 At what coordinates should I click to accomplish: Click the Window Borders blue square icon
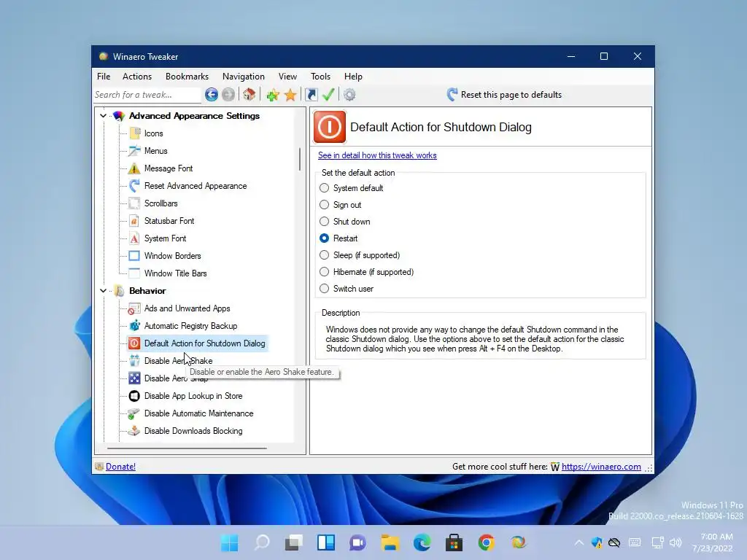(135, 256)
